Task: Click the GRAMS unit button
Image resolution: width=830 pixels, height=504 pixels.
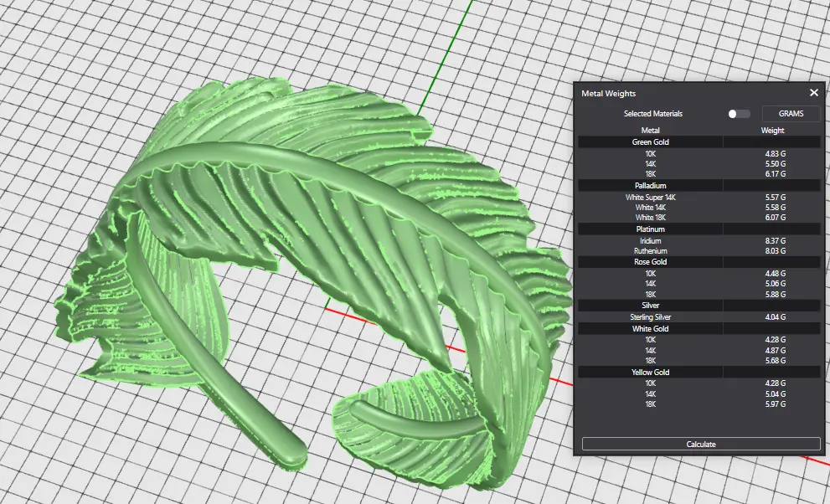Action: pos(791,114)
